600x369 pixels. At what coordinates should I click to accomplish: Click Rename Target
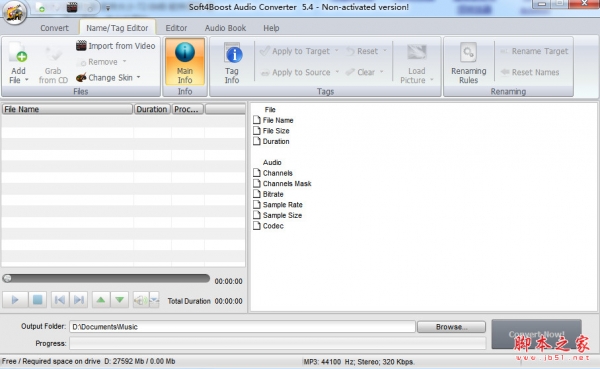534,51
